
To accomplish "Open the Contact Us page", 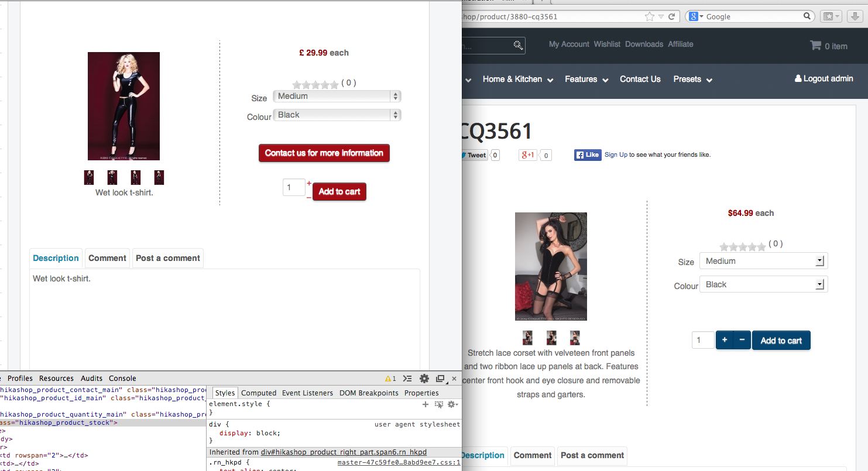I will (640, 80).
